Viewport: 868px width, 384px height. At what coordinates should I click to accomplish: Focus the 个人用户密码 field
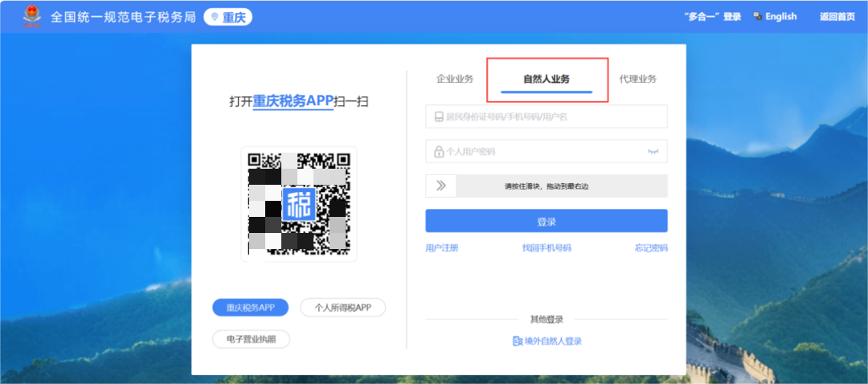pos(547,151)
